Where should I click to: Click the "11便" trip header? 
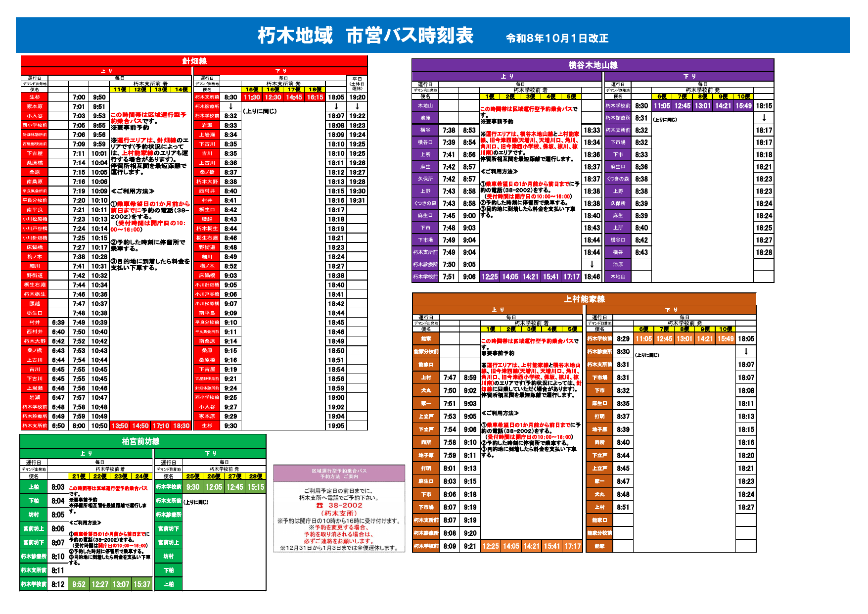pos(120,90)
